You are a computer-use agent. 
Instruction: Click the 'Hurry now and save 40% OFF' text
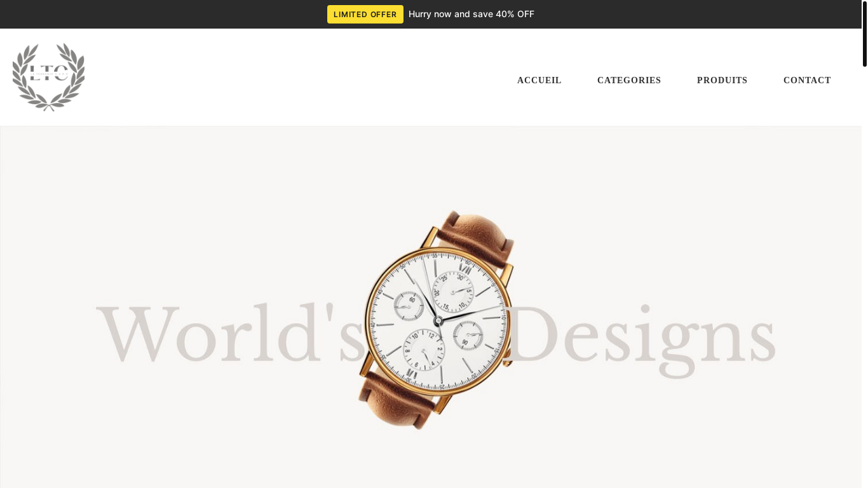(x=471, y=15)
